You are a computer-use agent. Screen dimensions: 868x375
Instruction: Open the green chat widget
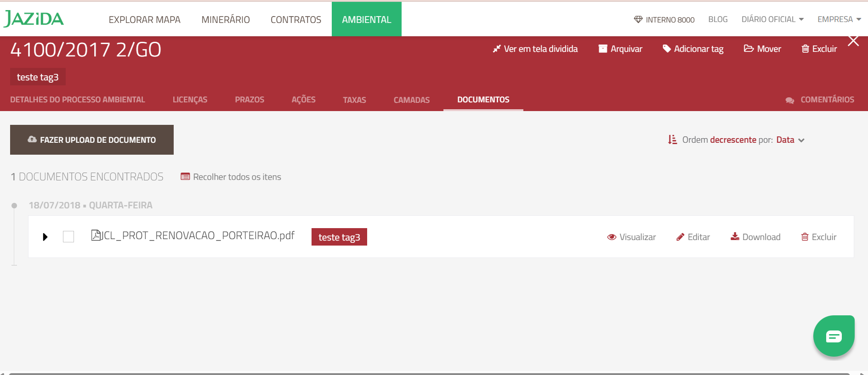pyautogui.click(x=834, y=336)
